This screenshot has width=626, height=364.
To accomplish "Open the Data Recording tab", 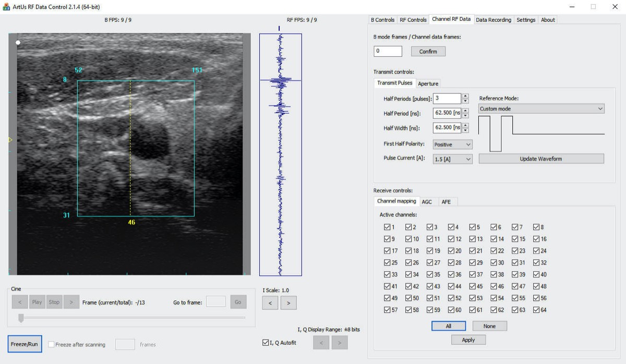I will point(493,20).
